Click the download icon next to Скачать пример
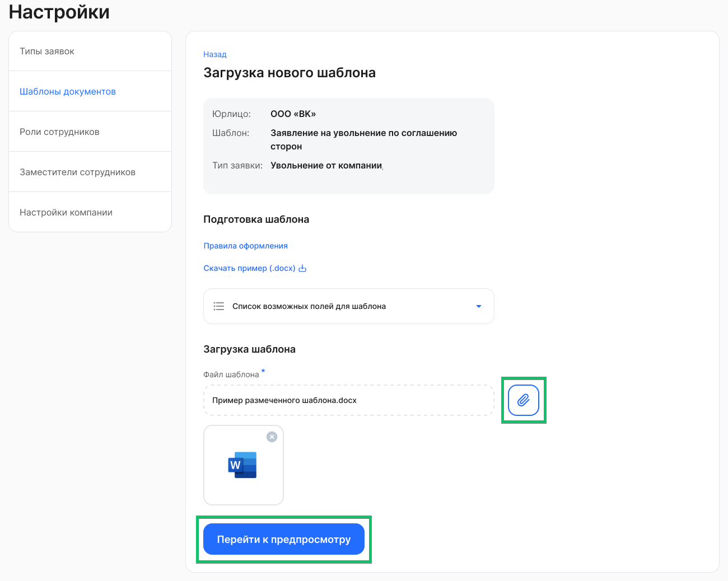Image resolution: width=728 pixels, height=581 pixels. click(302, 268)
